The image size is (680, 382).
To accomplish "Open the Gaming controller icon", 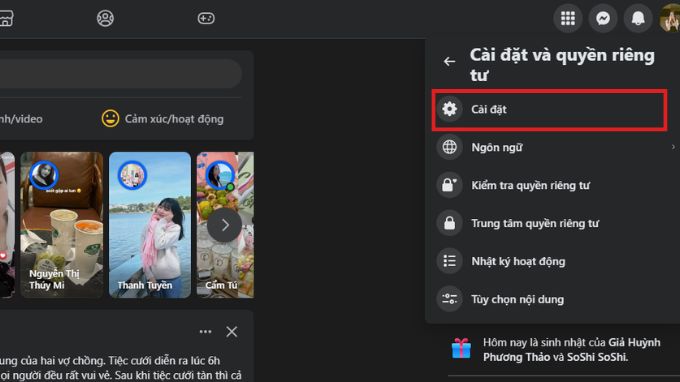I will point(206,18).
